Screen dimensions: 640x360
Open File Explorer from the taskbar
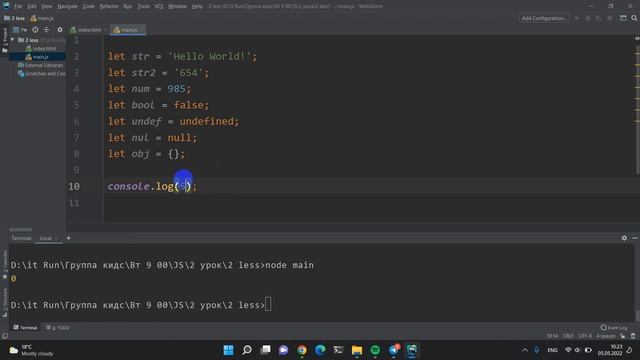357,350
